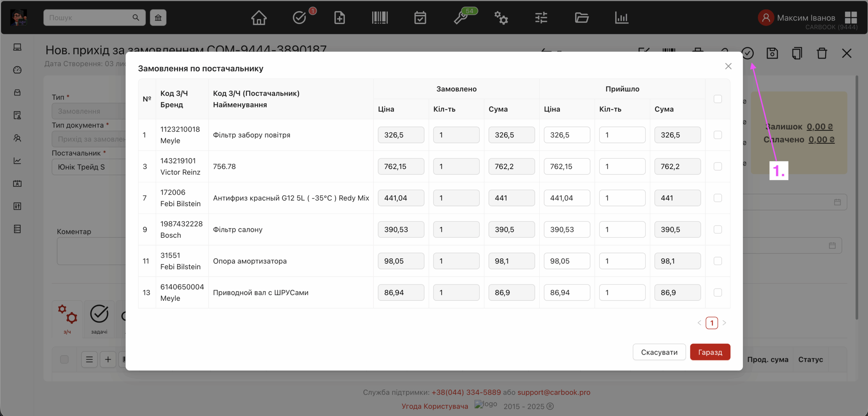Select page 1 in pagination
This screenshot has height=416, width=868.
pos(712,323)
